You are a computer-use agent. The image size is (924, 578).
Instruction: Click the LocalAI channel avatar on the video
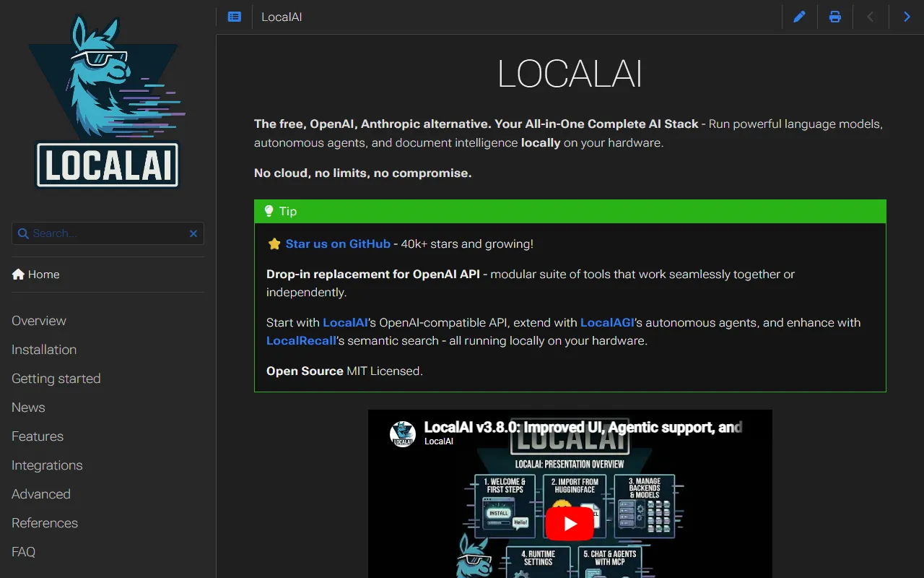(x=403, y=435)
